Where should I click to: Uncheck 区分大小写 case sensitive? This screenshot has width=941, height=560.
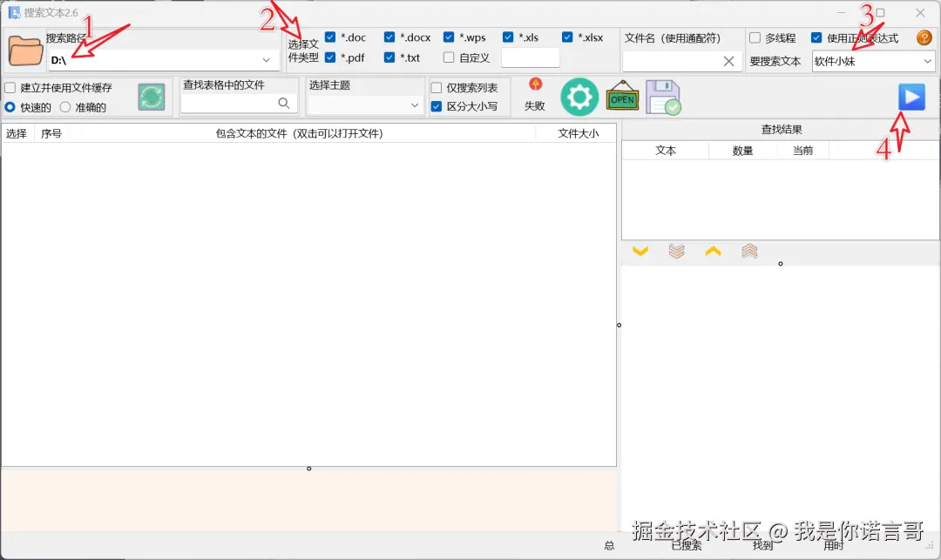tap(437, 107)
